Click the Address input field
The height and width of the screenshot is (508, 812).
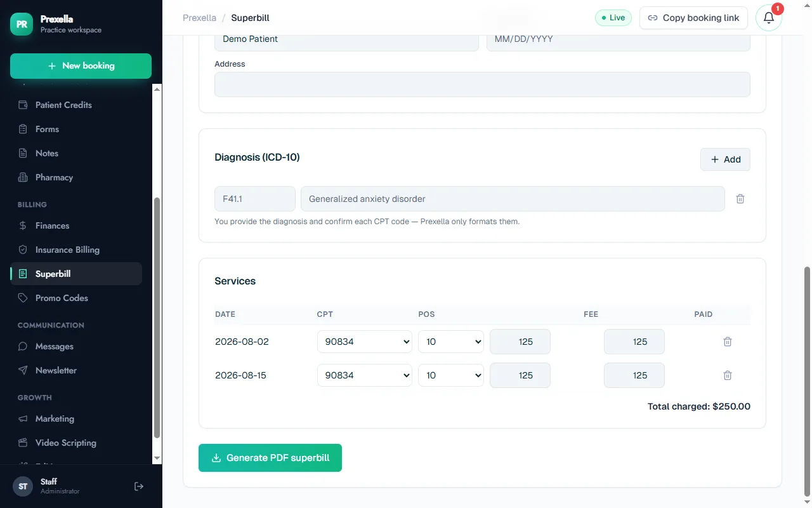click(x=482, y=84)
